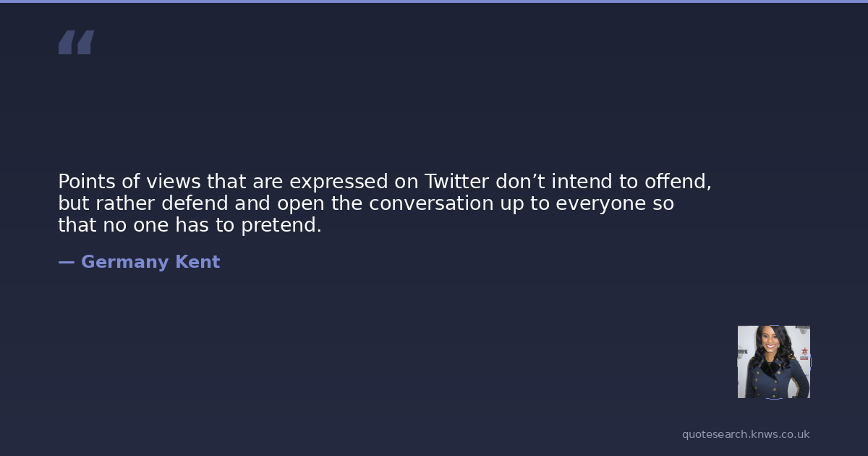This screenshot has width=868, height=456.
Task: Click the word Twitter in the quote
Action: tap(456, 181)
